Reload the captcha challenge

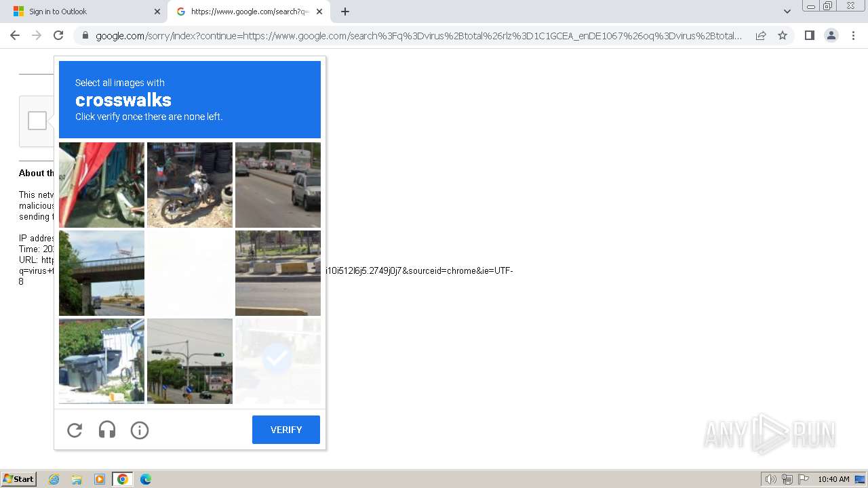[75, 430]
